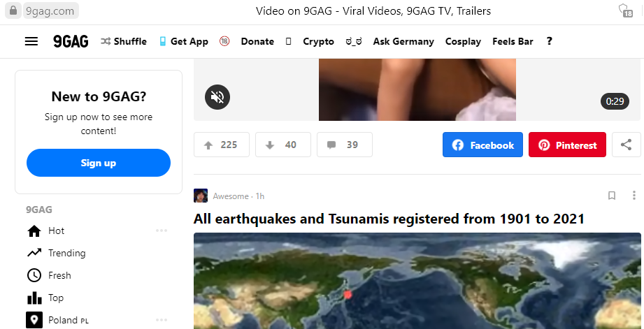Click the shield icon with the 18 badge

(x=626, y=10)
